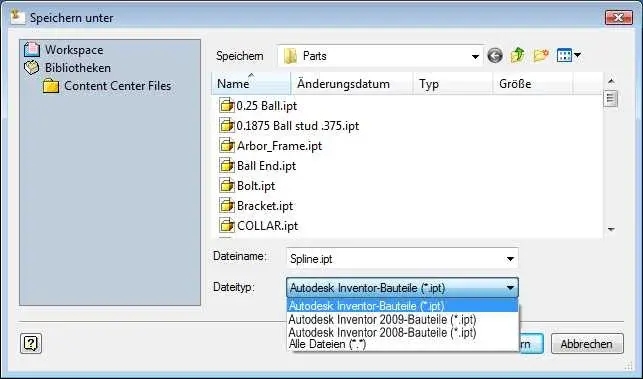Viewport: 643px width, 379px height.
Task: Expand the Dateiname dropdown arrow
Action: (510, 259)
